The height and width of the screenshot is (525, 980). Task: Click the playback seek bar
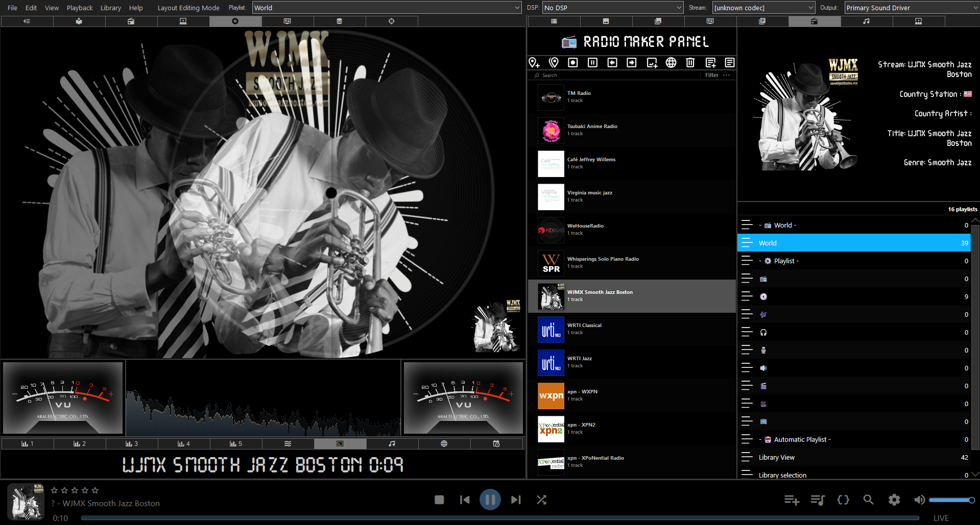(500, 518)
